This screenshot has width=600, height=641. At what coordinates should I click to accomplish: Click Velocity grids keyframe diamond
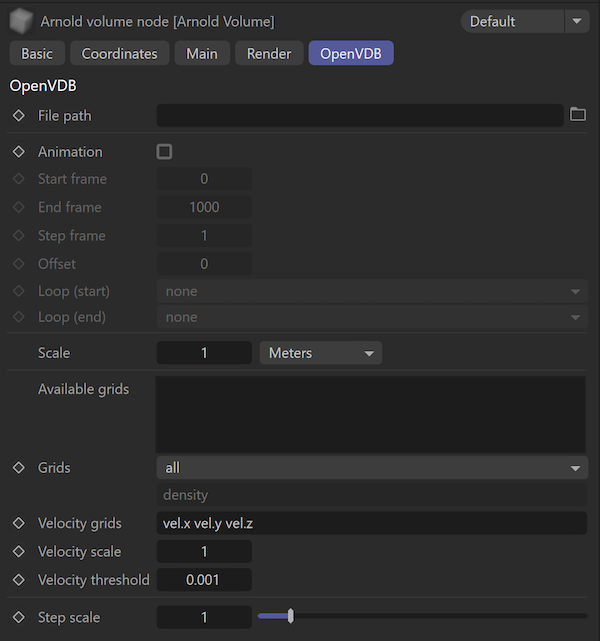click(x=19, y=523)
